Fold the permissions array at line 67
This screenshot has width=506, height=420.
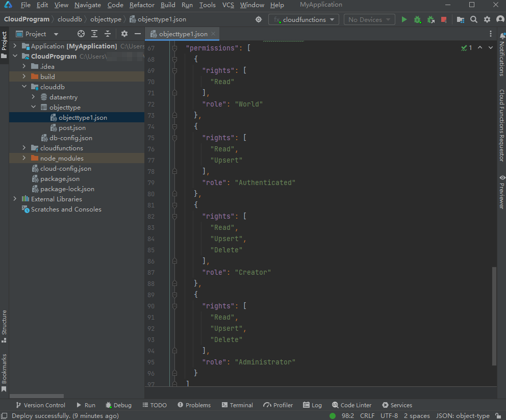[174, 48]
